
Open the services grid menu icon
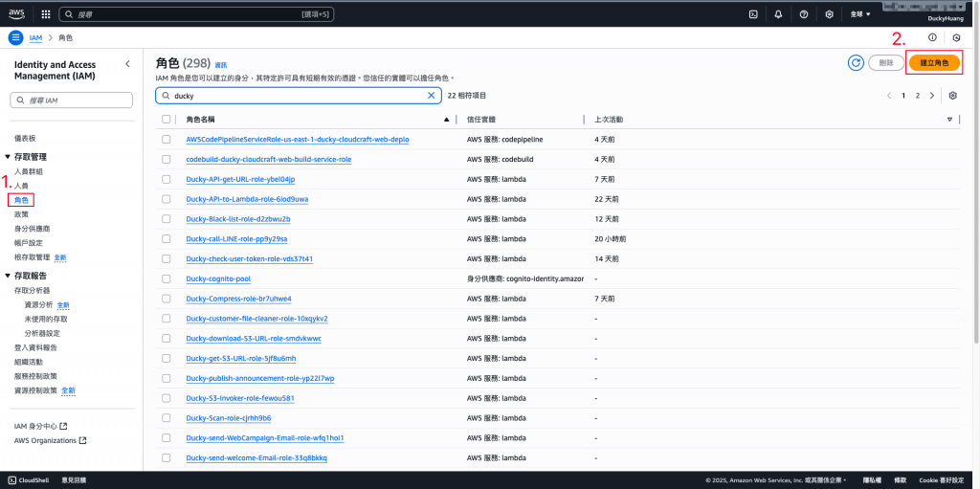tap(46, 13)
